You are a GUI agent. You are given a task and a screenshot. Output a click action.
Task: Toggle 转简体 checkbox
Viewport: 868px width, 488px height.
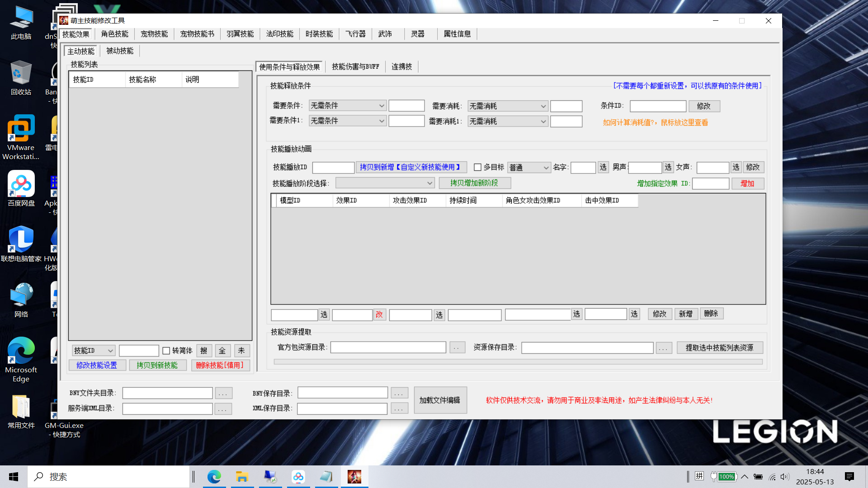click(x=166, y=351)
